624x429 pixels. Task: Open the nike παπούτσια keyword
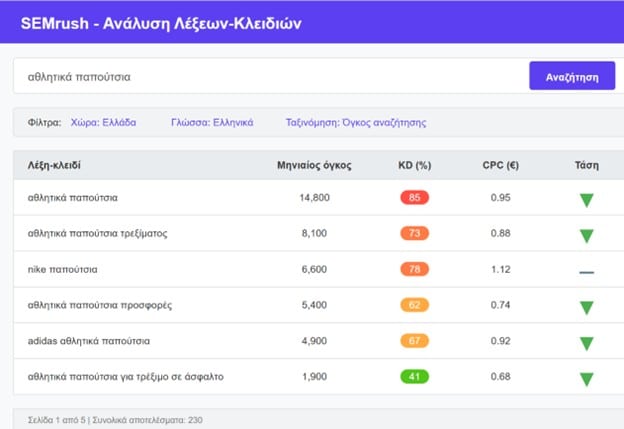(x=63, y=270)
